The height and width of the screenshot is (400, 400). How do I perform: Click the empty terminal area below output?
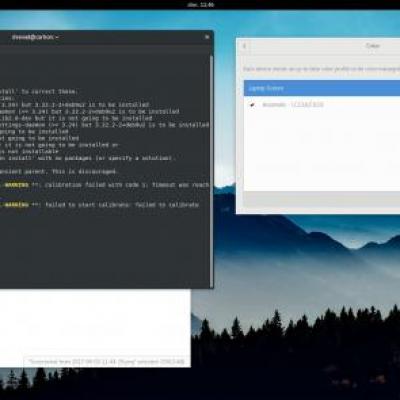tap(104, 248)
